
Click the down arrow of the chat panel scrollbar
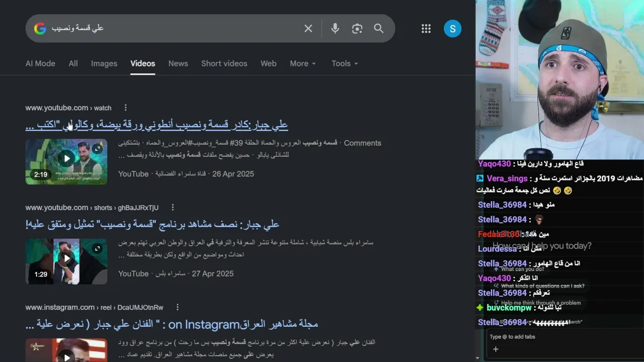(x=477, y=358)
